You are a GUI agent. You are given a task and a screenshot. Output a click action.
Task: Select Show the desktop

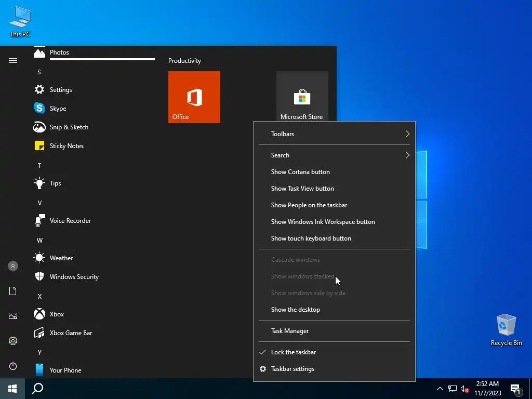tap(334, 310)
